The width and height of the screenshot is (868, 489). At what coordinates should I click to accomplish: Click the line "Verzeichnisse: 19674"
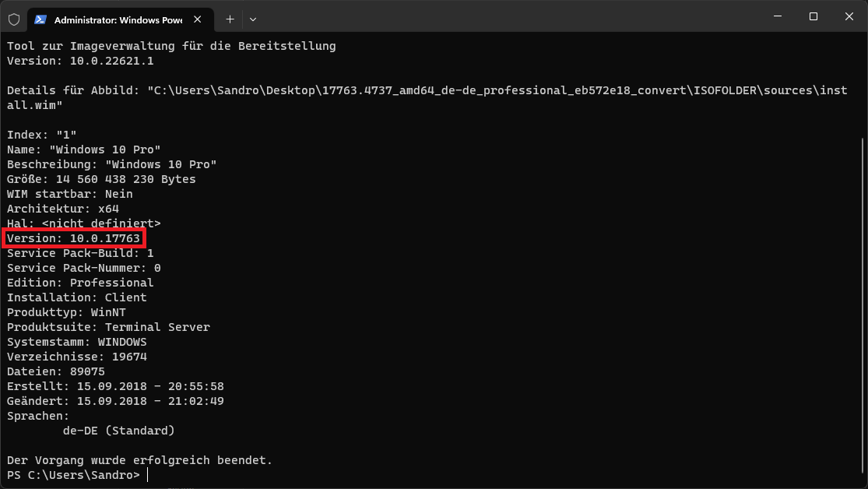77,357
